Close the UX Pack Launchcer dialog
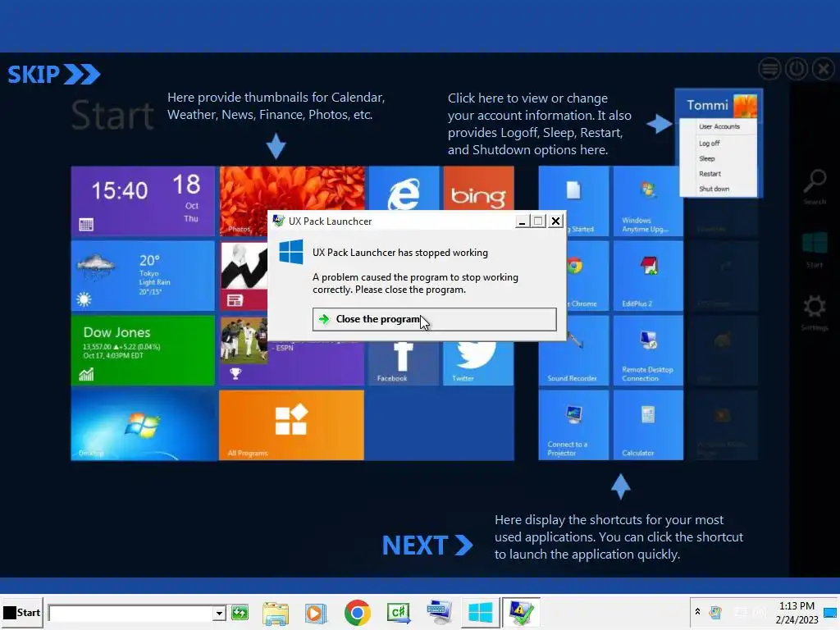The image size is (840, 630). pos(556,221)
